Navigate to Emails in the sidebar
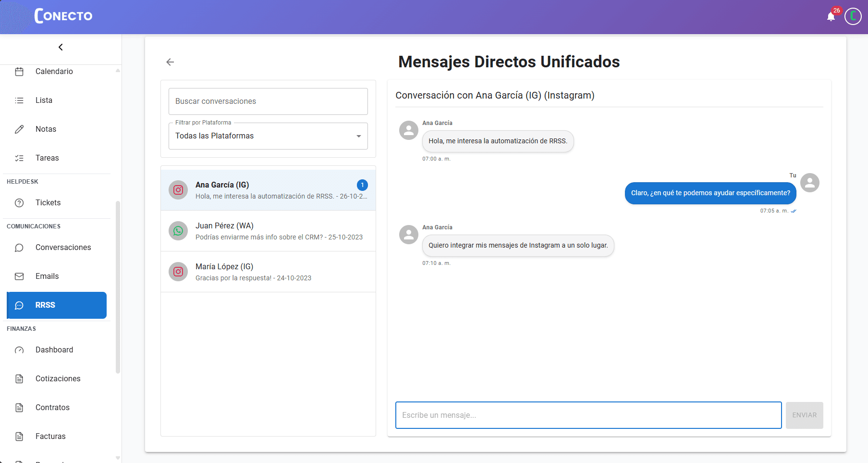Image resolution: width=868 pixels, height=463 pixels. pos(47,276)
